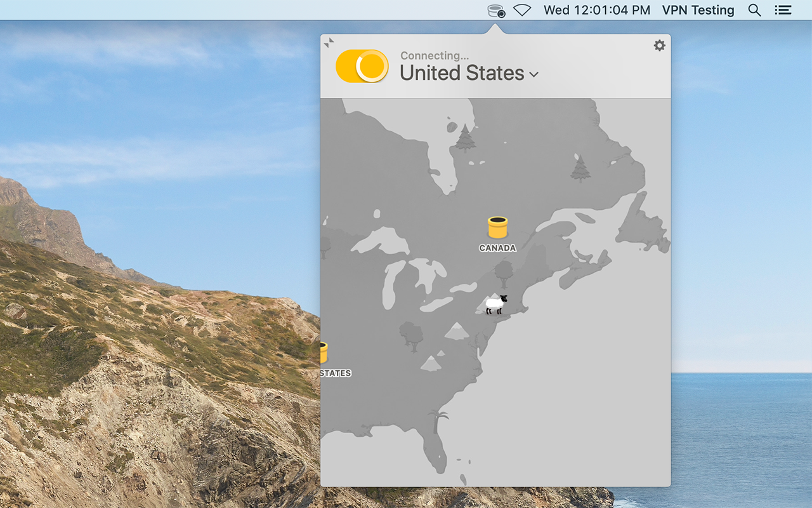The width and height of the screenshot is (812, 508).
Task: Open TunnelBear settings via the gear icon
Action: (659, 45)
